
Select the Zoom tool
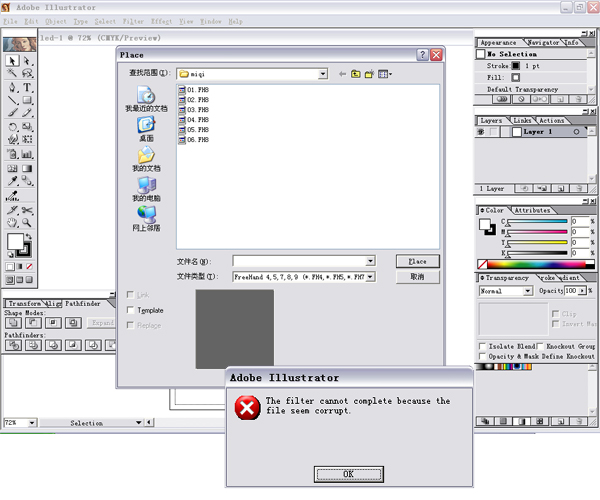coord(27,222)
